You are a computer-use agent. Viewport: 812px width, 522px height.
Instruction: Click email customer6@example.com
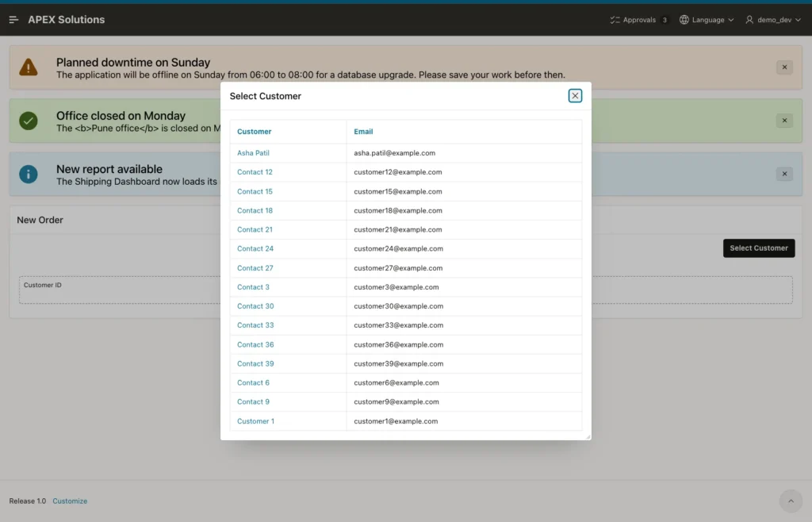[x=396, y=382]
